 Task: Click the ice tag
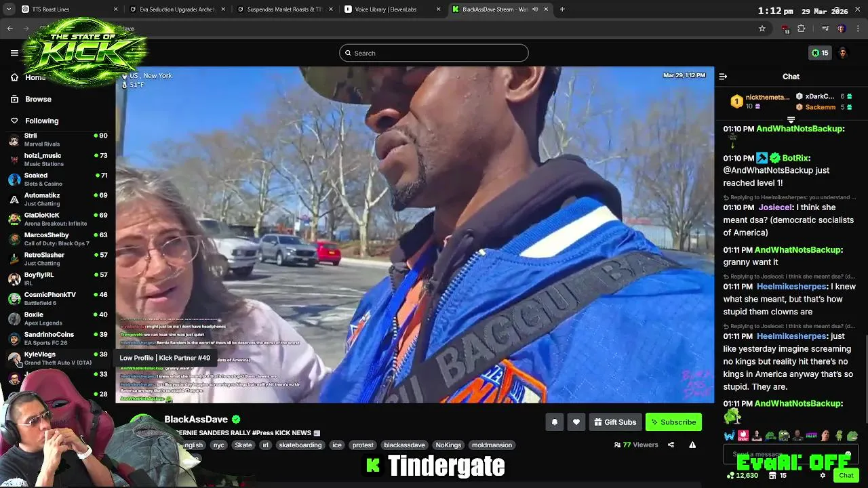337,445
